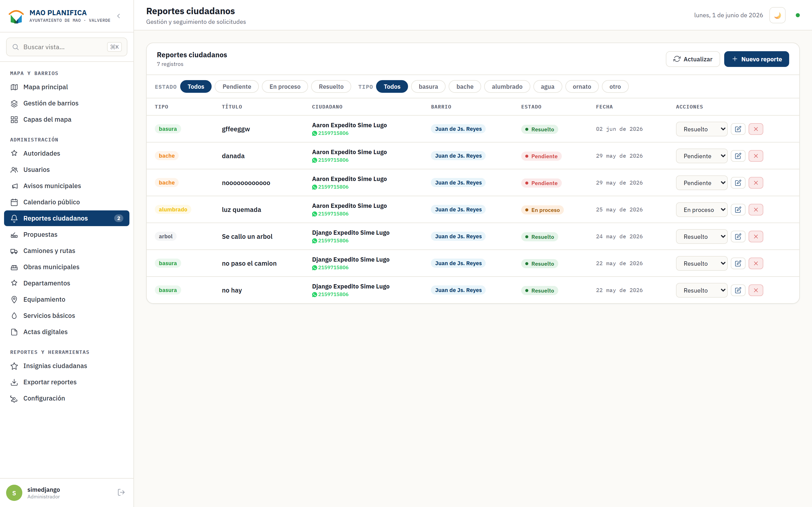Delete the 'luz quemada' report
The width and height of the screenshot is (812, 507).
click(x=756, y=210)
